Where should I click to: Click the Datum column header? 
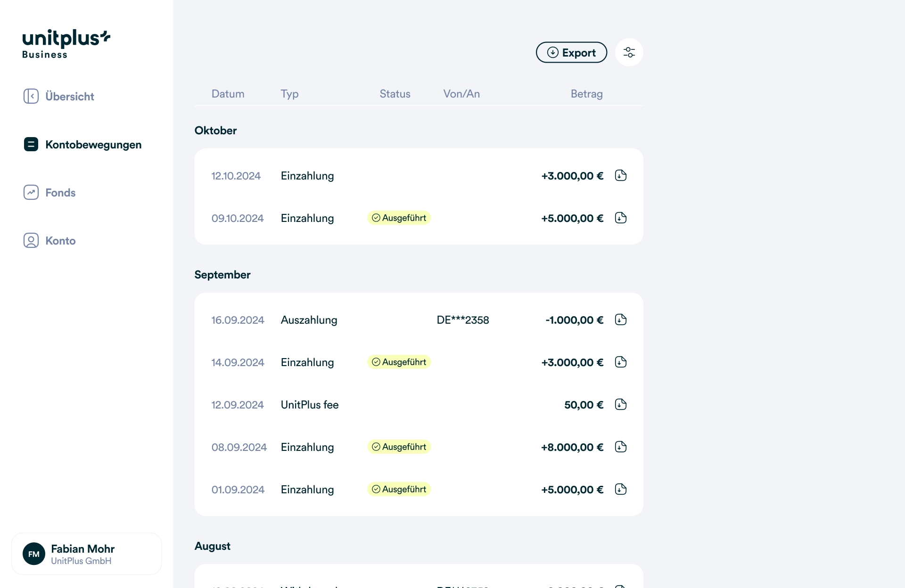pyautogui.click(x=228, y=94)
